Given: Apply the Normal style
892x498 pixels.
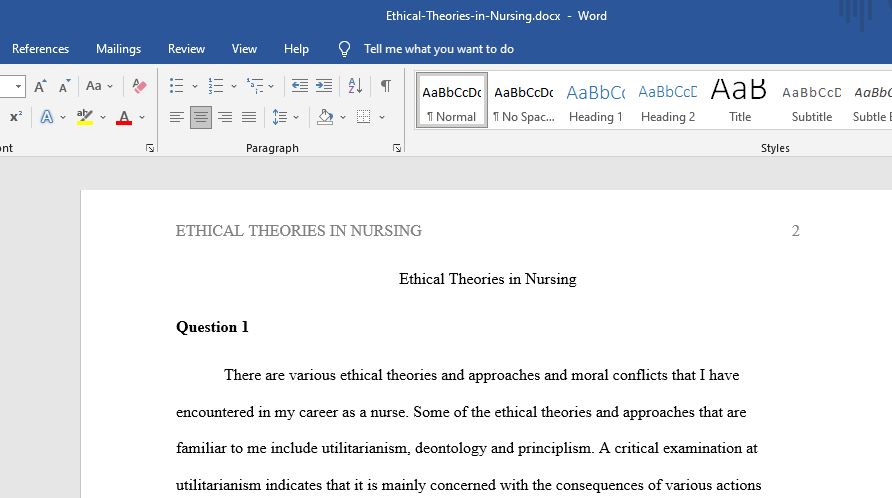Looking at the screenshot, I should point(452,101).
